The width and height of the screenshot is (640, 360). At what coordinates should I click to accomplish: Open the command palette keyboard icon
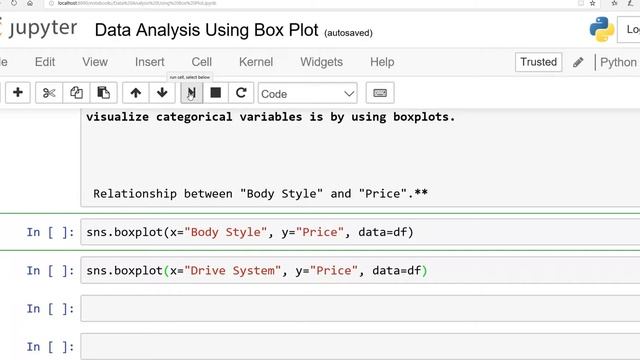point(380,93)
